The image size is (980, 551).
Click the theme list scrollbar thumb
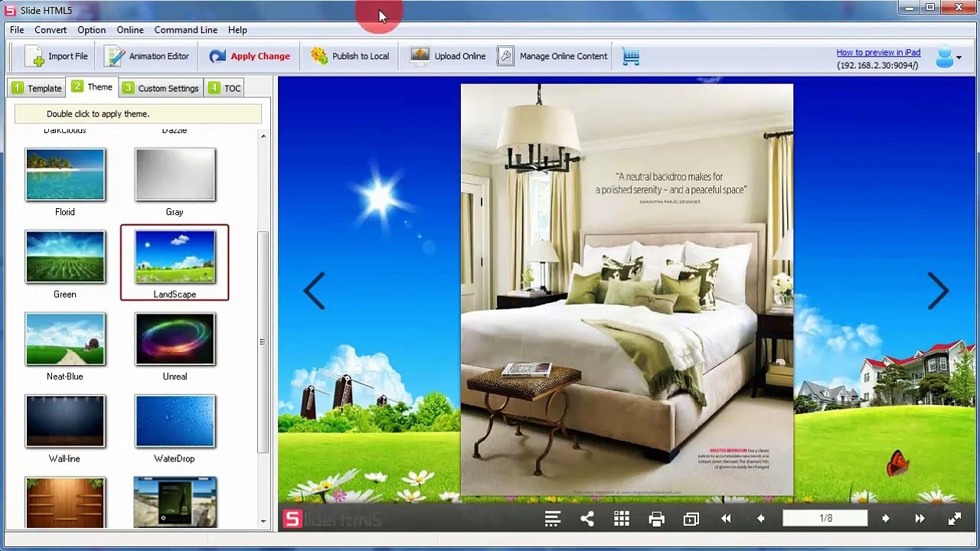pos(263,341)
